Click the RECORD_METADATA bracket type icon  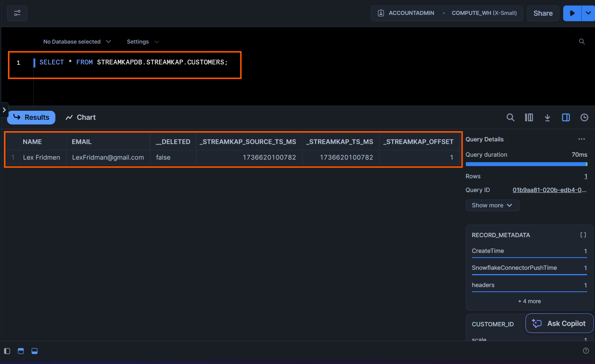point(583,235)
